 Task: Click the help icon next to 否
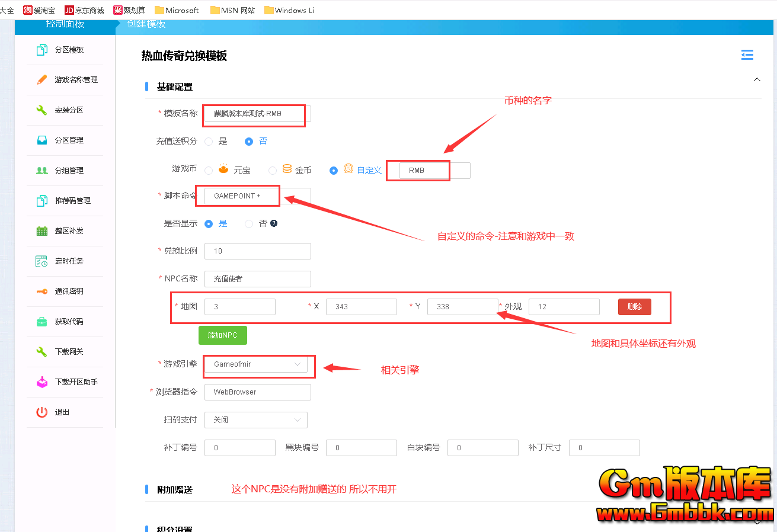(x=274, y=223)
